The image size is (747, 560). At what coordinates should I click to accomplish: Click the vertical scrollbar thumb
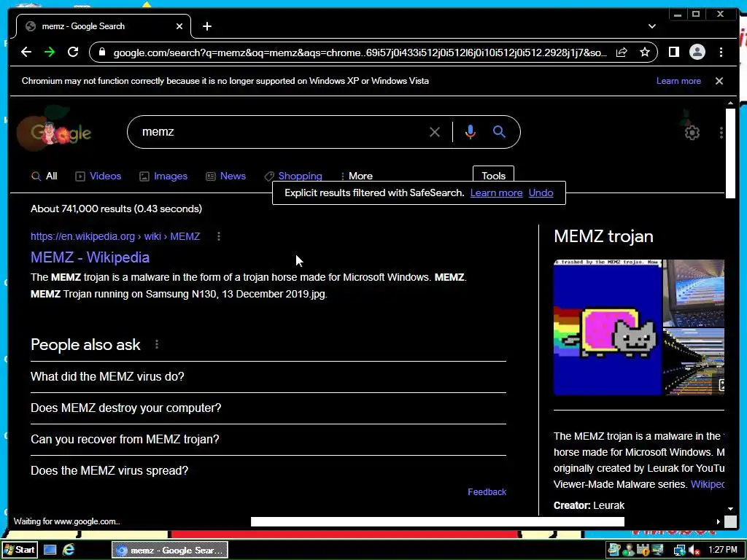pos(730,153)
